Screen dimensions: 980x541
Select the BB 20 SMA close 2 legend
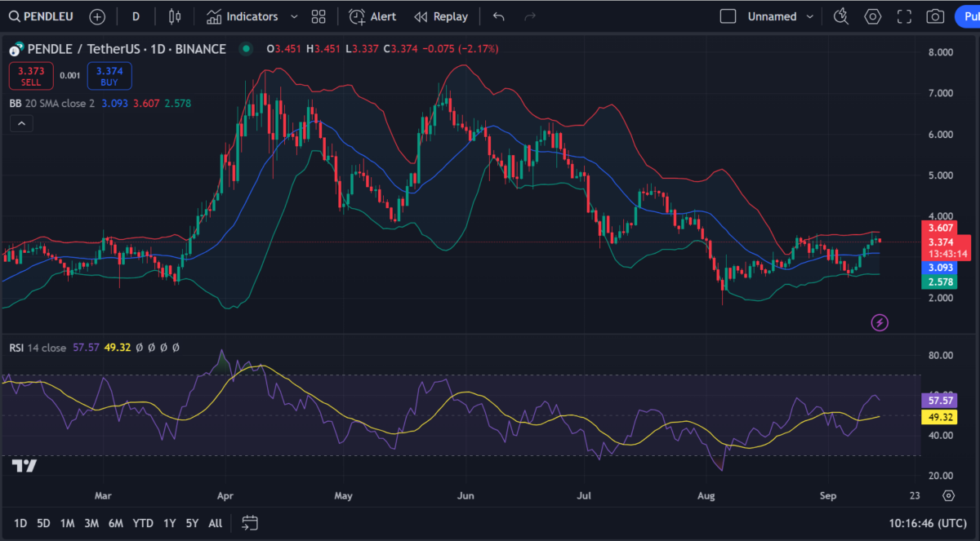click(x=54, y=104)
